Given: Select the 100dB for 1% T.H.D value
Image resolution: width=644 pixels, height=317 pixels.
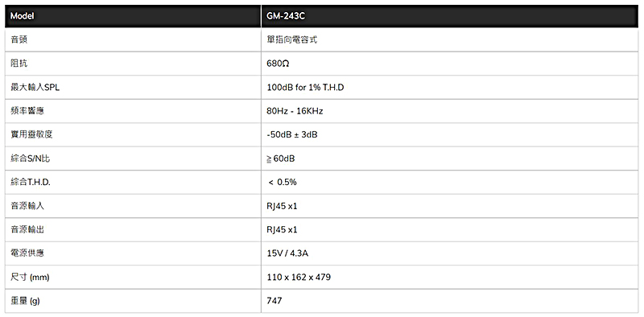Looking at the screenshot, I should (x=305, y=88).
